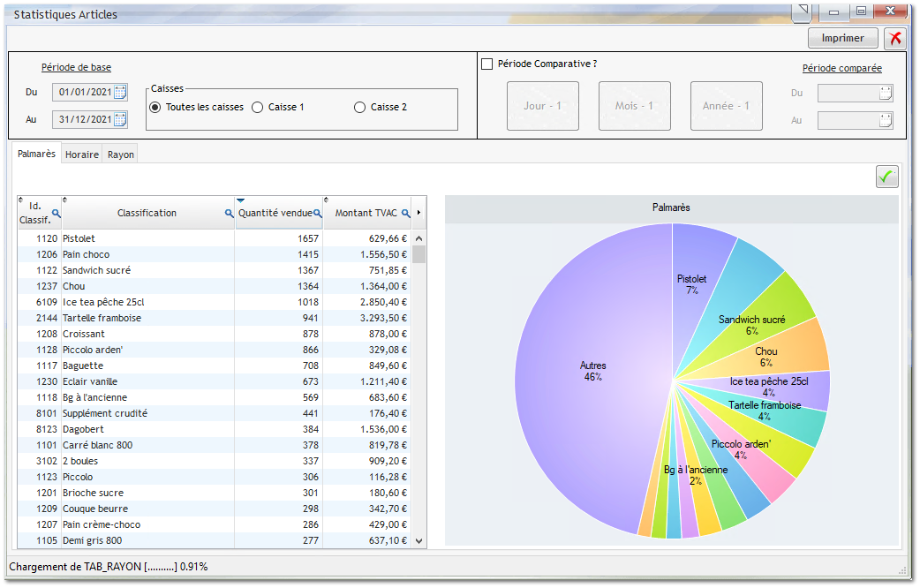Expand hidden columns with table header arrow
The height and width of the screenshot is (588, 920).
419,213
